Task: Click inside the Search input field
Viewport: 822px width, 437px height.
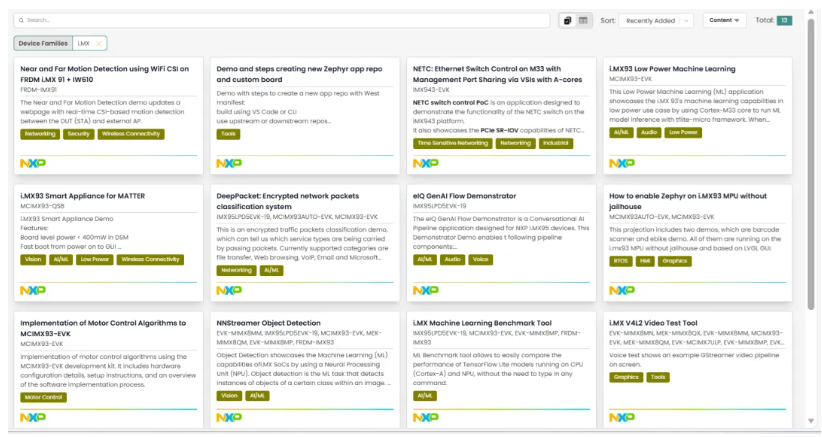Action: click(282, 20)
